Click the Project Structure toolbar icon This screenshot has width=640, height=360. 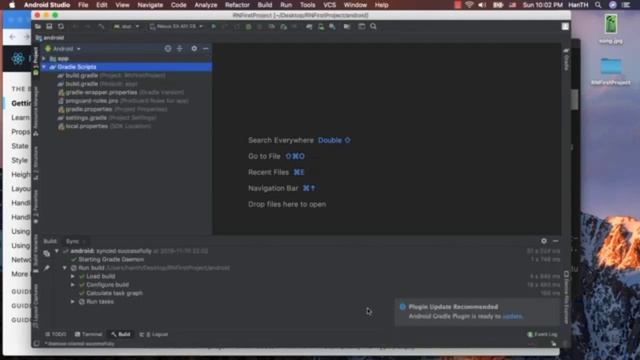point(347,27)
